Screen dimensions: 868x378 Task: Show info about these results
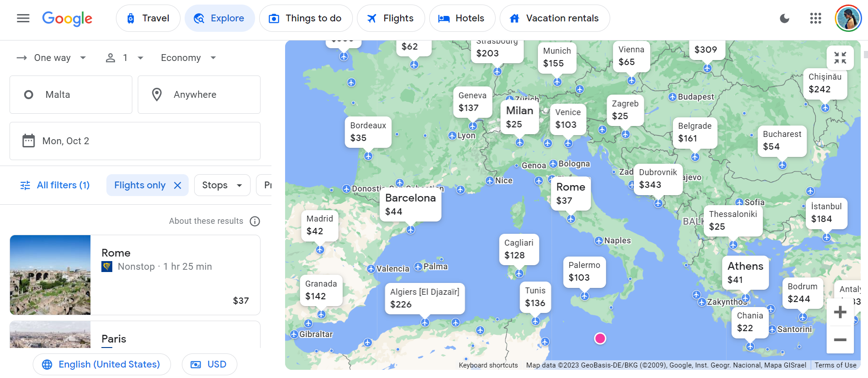pos(255,221)
